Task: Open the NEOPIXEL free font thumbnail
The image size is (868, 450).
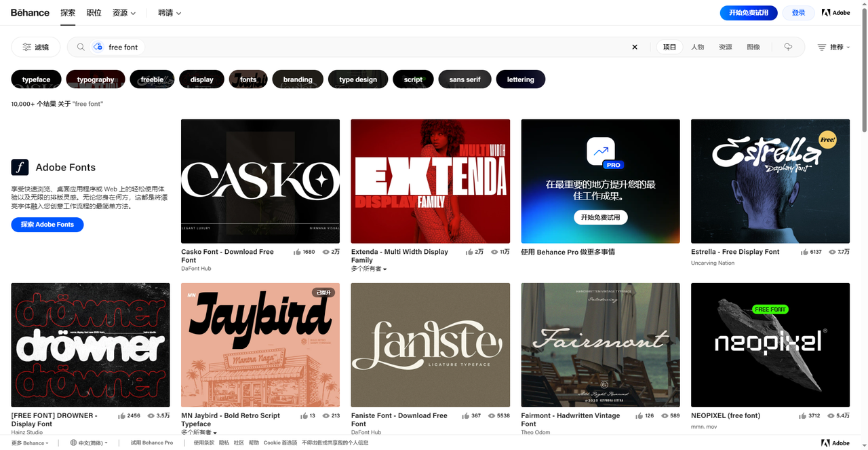Action: [x=770, y=345]
